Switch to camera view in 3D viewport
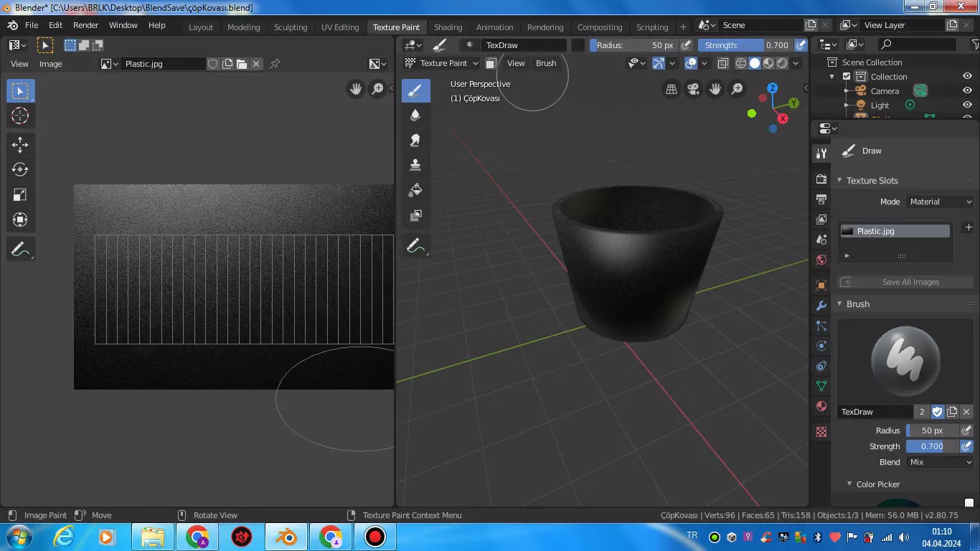This screenshot has width=980, height=551. [x=694, y=89]
